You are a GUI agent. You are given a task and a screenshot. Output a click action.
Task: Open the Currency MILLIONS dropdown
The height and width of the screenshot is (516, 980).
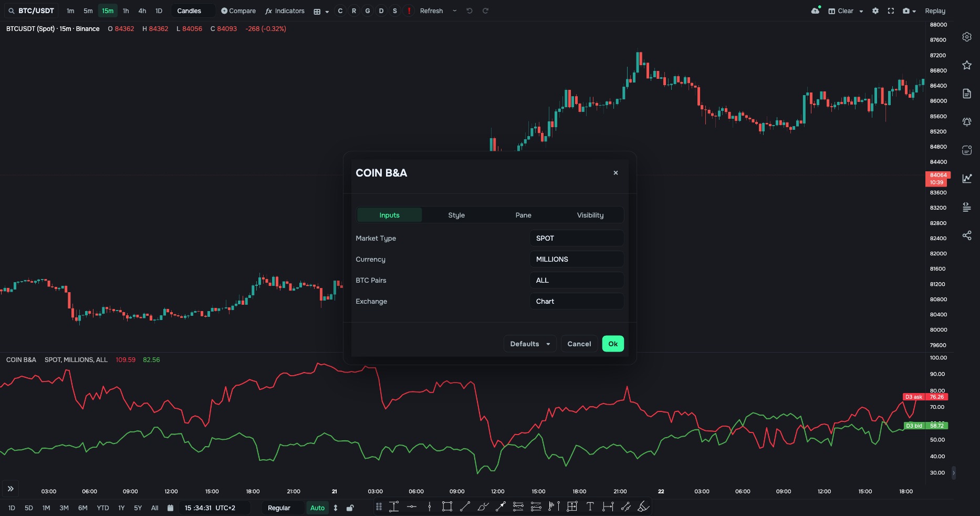(x=577, y=259)
